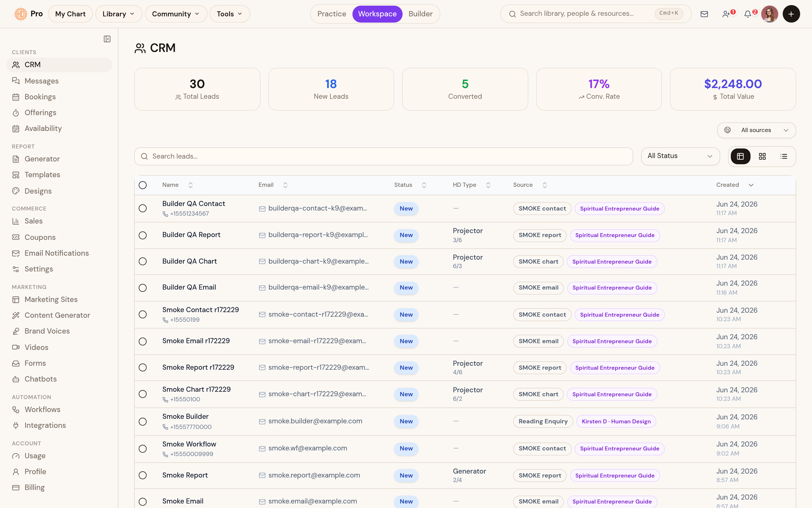812x508 pixels.
Task: Switch to the Practice tab
Action: pyautogui.click(x=332, y=14)
